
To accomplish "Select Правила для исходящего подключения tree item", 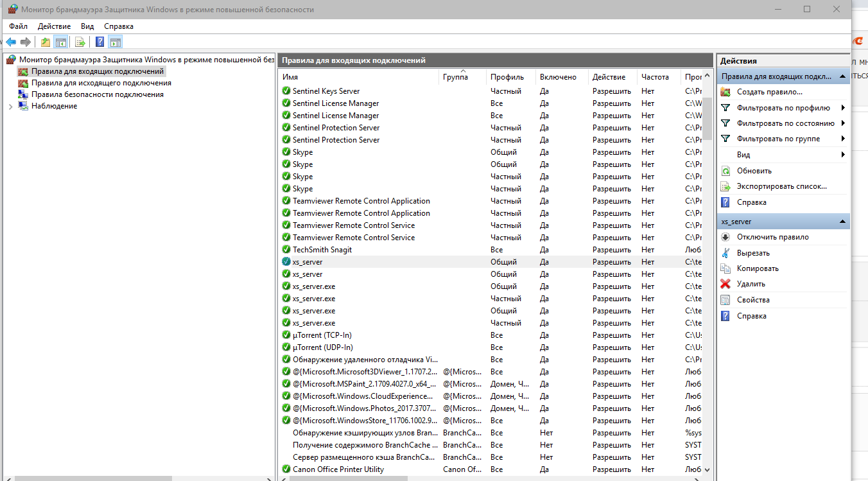I will [101, 83].
